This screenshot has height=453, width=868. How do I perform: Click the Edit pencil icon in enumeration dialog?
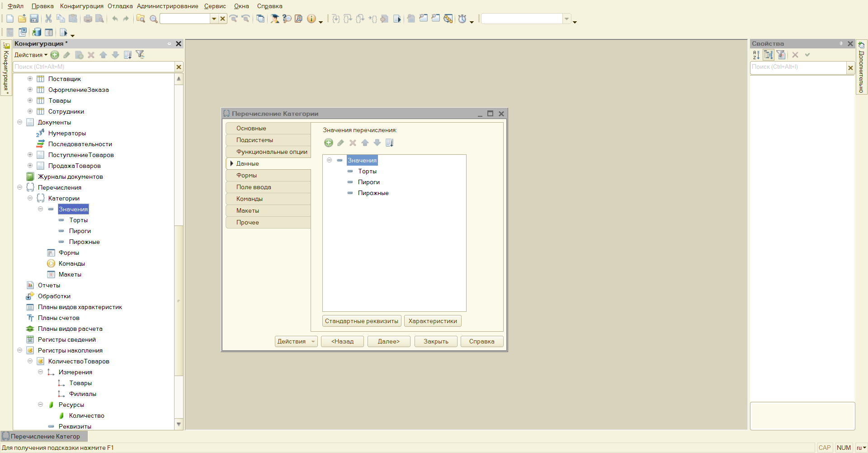point(340,143)
